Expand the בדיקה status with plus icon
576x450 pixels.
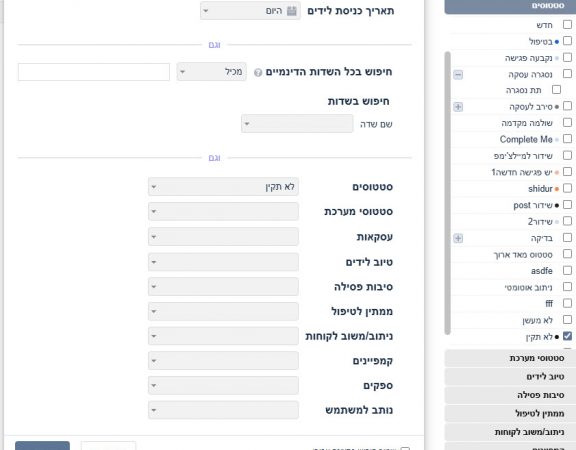(458, 238)
